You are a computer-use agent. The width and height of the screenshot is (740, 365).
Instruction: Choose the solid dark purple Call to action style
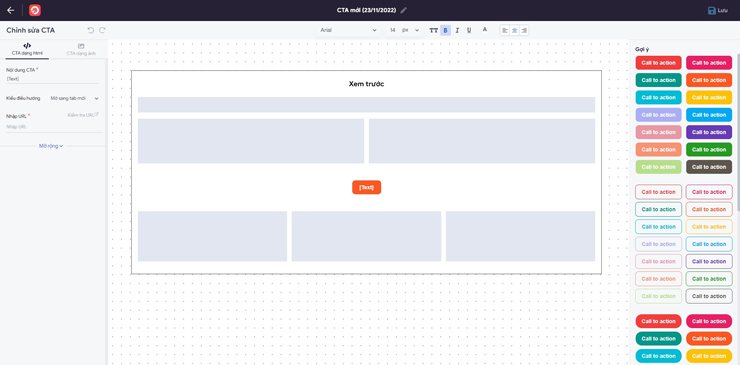[709, 132]
